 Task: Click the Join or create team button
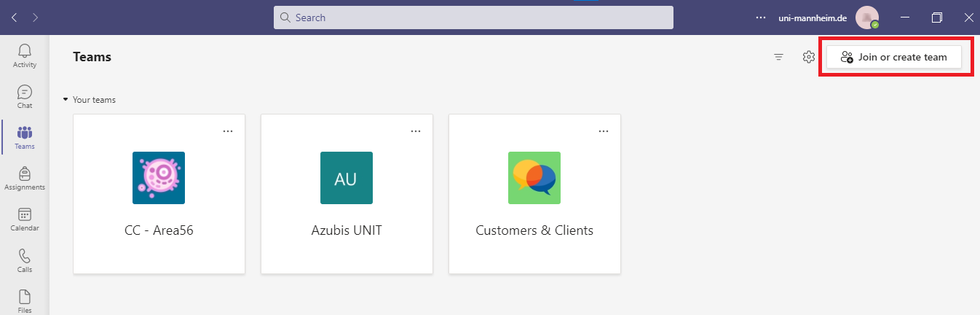click(894, 57)
